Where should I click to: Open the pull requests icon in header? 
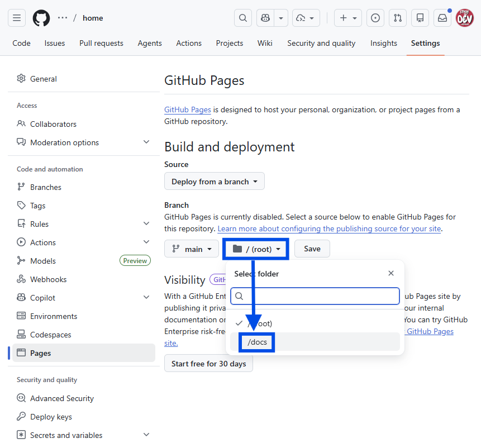click(x=398, y=18)
